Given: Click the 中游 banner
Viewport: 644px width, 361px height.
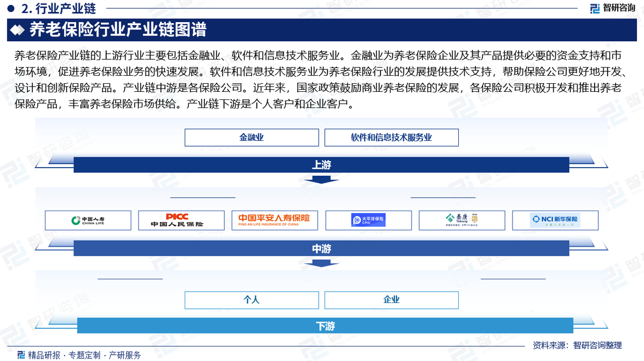Looking at the screenshot, I should click(x=321, y=248).
